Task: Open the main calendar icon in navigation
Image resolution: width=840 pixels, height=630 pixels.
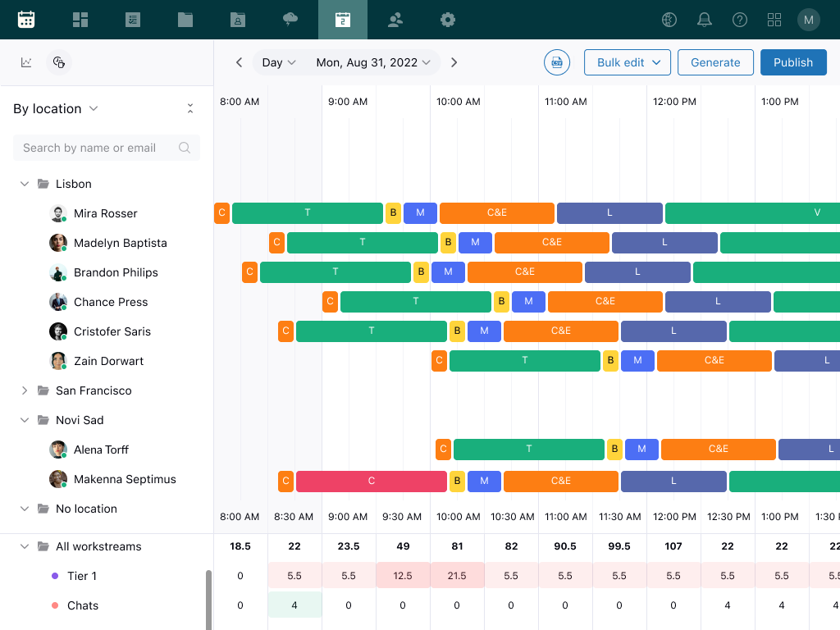Action: click(26, 19)
